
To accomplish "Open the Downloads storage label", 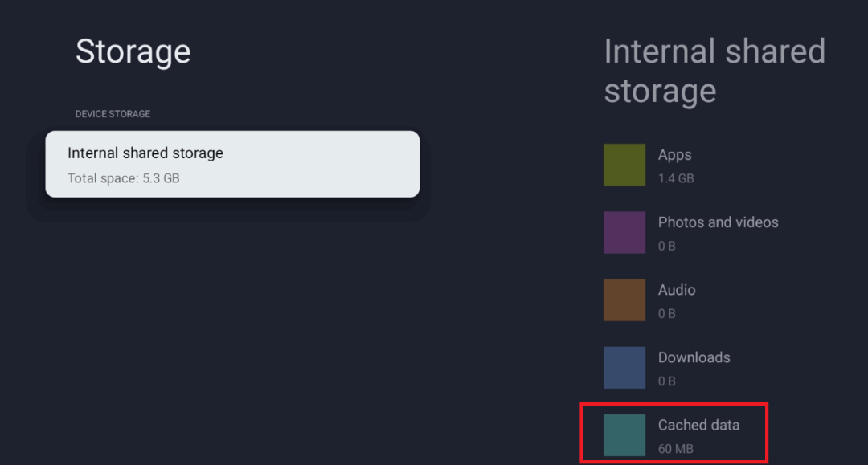I will (694, 357).
